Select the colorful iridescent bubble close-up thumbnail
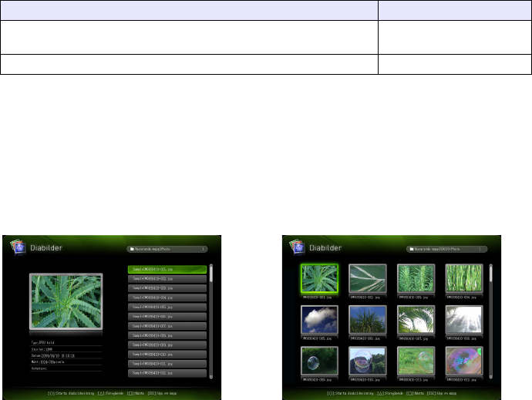Image resolution: width=532 pixels, height=400 pixels. [x=464, y=361]
